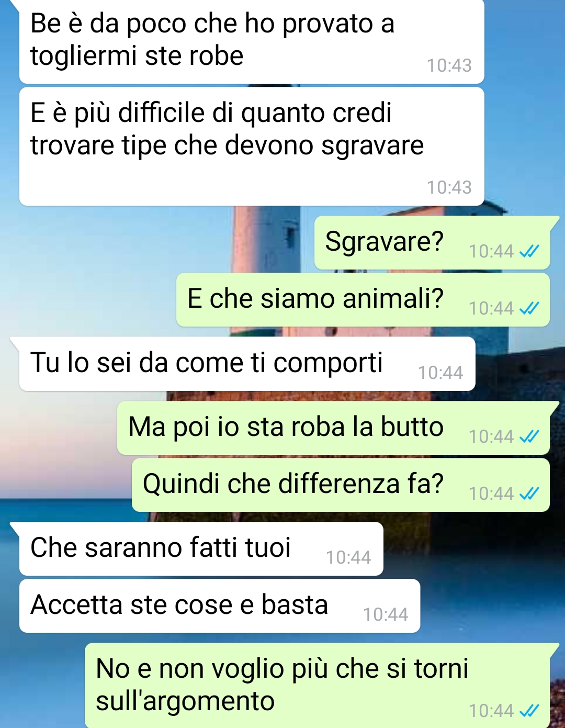Tap the blue double-check on "E che siamo animali?"
This screenshot has width=565, height=728.
coord(529,309)
